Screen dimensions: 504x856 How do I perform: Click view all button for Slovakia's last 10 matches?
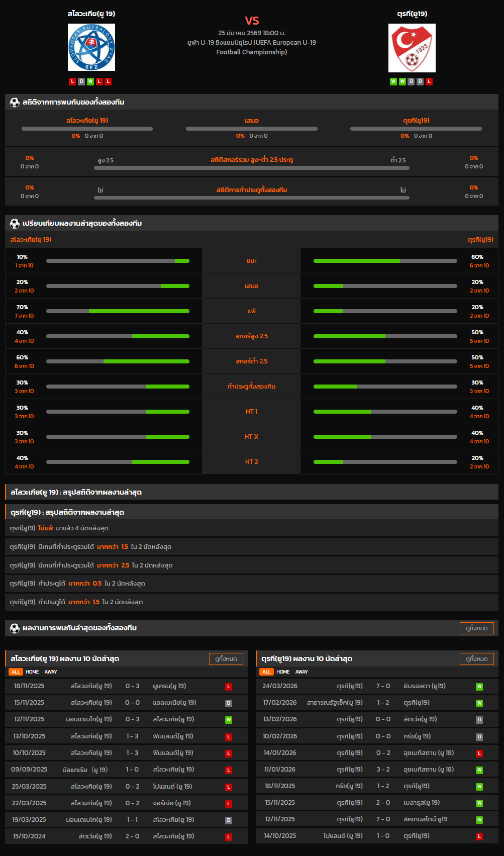[226, 659]
